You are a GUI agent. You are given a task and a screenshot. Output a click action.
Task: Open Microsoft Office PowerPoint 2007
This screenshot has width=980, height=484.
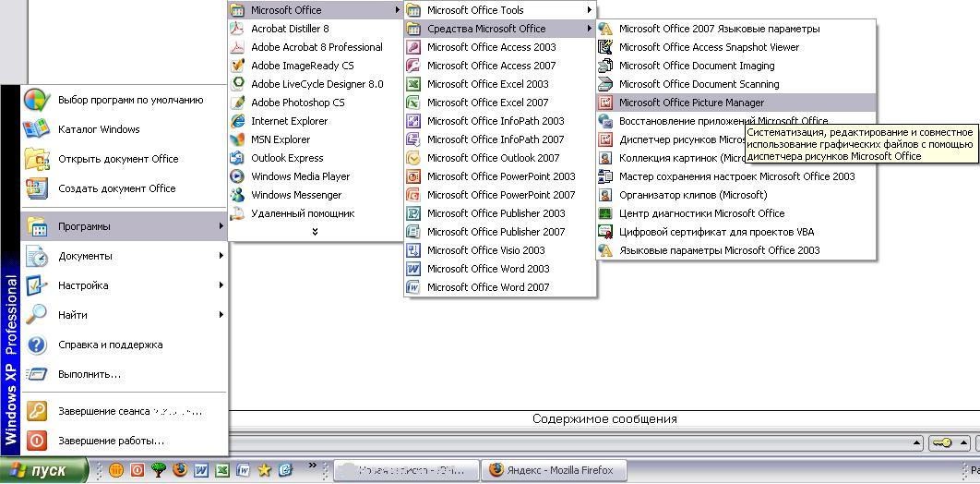500,195
